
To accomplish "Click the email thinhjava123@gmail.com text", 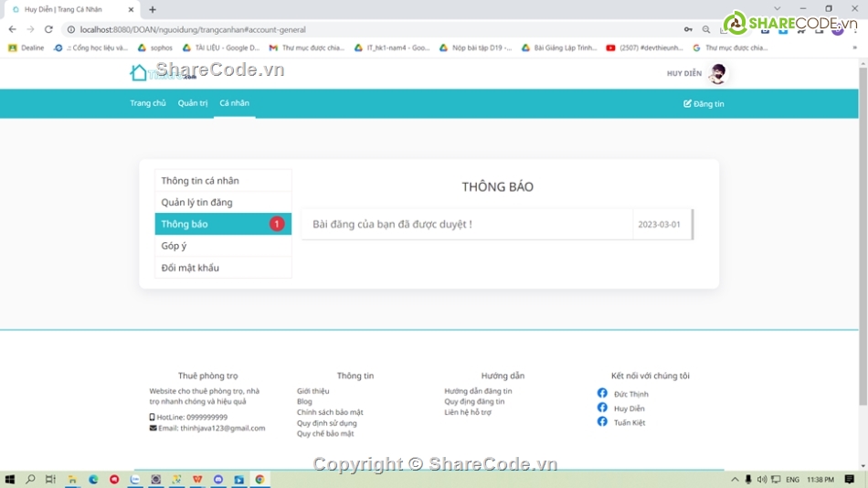I will click(223, 429).
